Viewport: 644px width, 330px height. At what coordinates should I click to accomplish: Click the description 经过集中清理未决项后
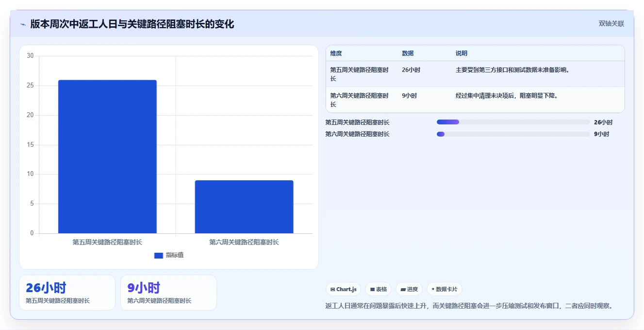point(507,96)
